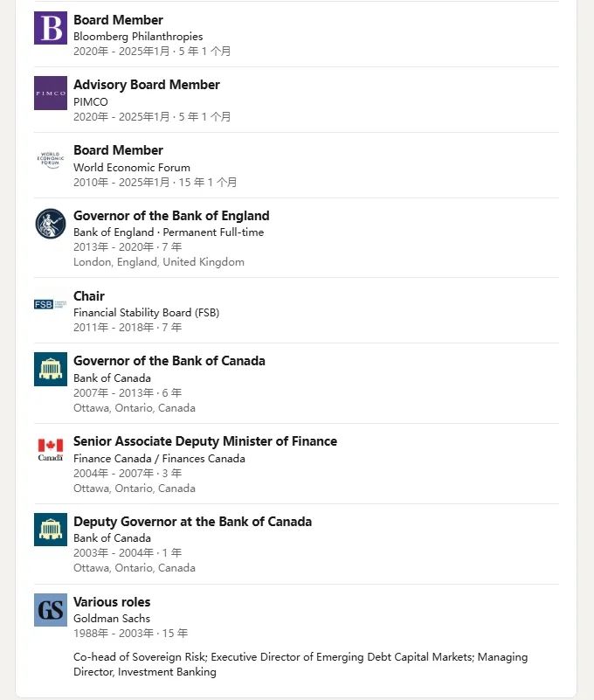The width and height of the screenshot is (594, 700).
Task: Click the Canada flag Finance logo
Action: pos(51,449)
